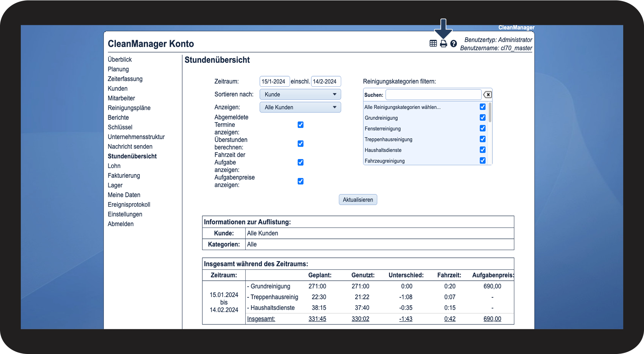644x354 pixels.
Task: Clear the category search with backspace icon
Action: [x=487, y=95]
